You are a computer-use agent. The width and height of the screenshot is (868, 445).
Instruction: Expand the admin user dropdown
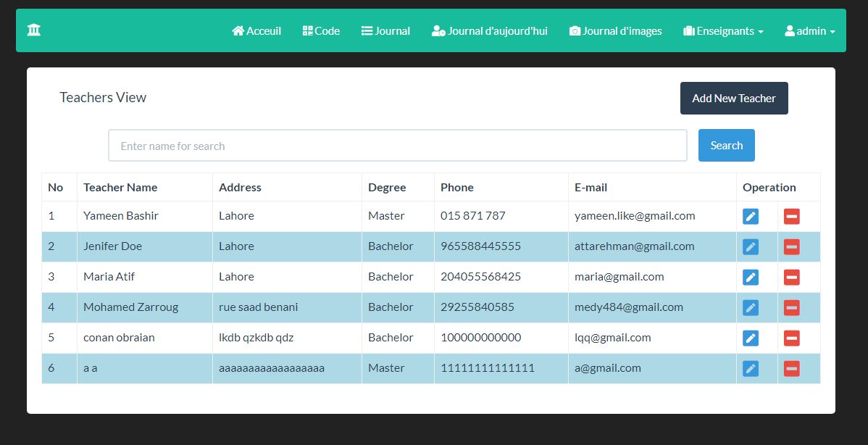point(810,31)
